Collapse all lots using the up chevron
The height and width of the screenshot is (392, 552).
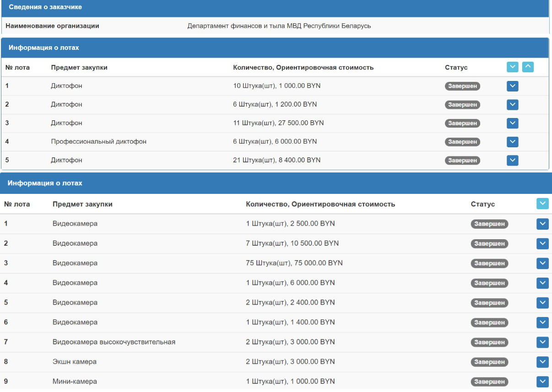528,67
